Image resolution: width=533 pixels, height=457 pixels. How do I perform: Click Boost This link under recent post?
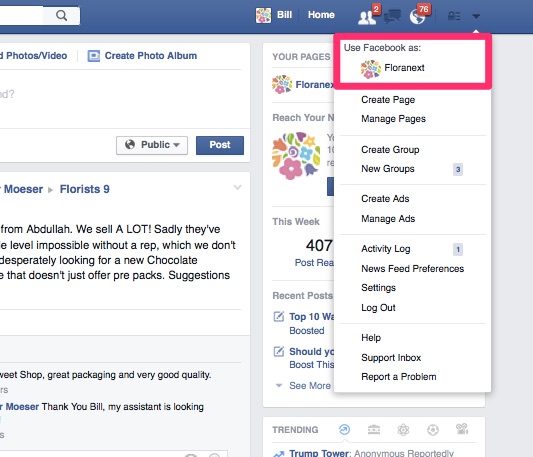[311, 365]
